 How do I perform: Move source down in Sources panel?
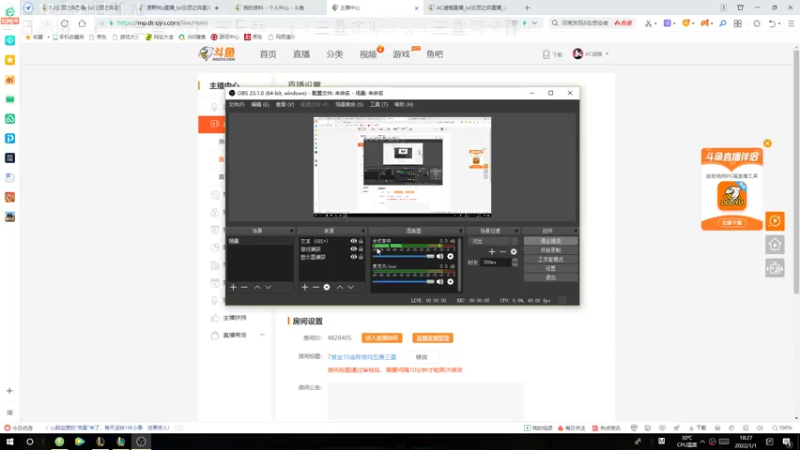(x=351, y=287)
